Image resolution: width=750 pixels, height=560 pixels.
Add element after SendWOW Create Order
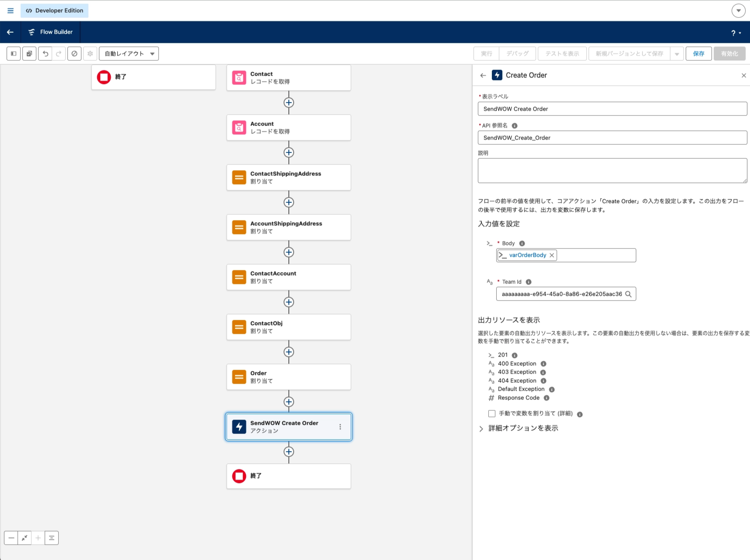click(289, 451)
